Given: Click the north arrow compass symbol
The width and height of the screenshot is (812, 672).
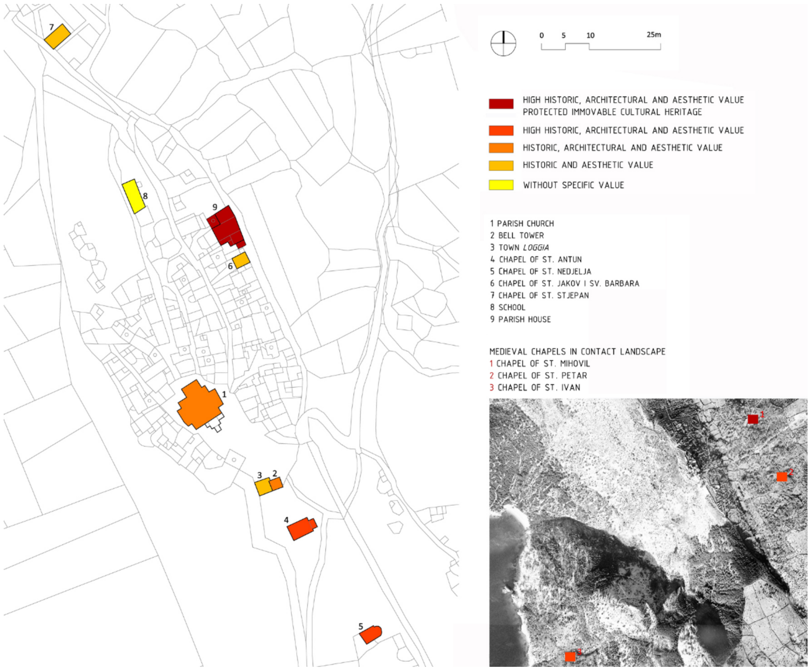Looking at the screenshot, I should click(503, 43).
